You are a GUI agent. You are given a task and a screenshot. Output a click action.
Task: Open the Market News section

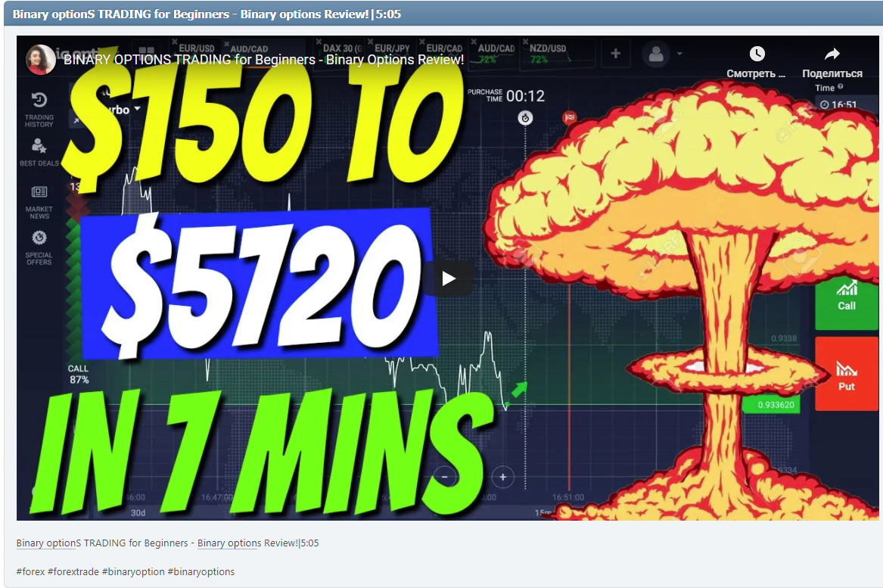[x=39, y=191]
